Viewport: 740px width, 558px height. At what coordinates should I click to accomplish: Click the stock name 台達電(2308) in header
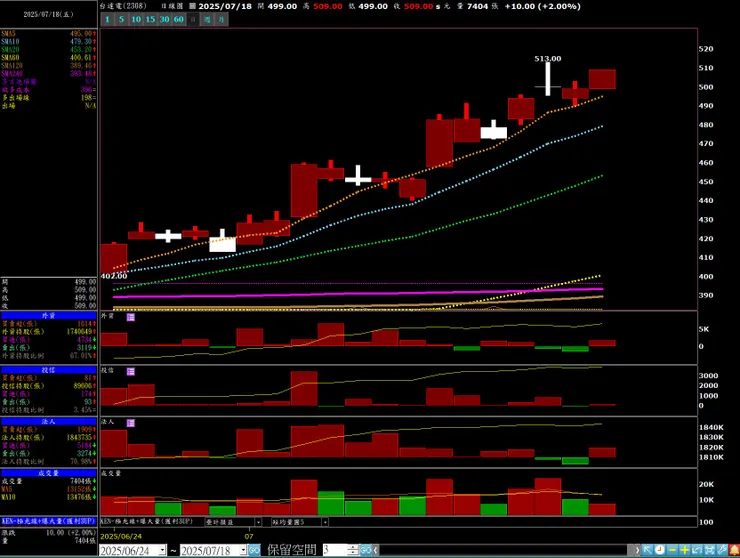click(x=123, y=6)
